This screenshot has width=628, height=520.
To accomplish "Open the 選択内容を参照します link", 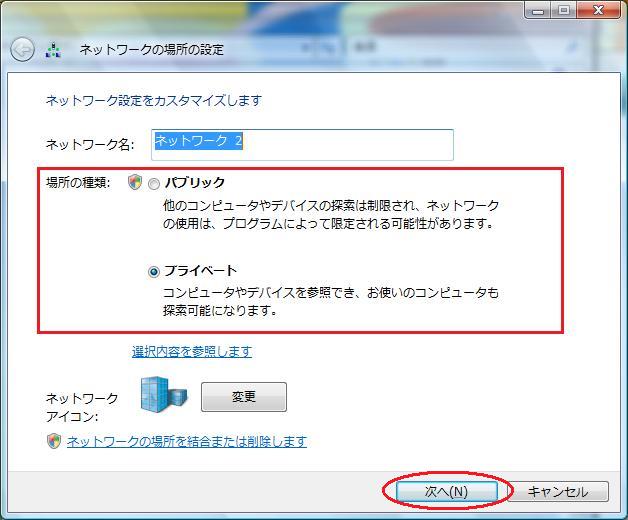I will [192, 351].
